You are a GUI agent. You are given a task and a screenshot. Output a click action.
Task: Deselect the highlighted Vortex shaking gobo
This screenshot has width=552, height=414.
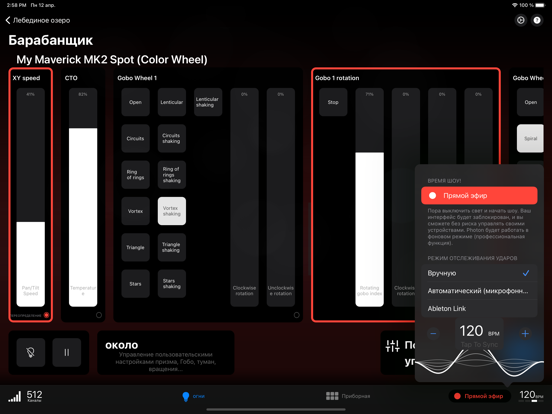[172, 211]
